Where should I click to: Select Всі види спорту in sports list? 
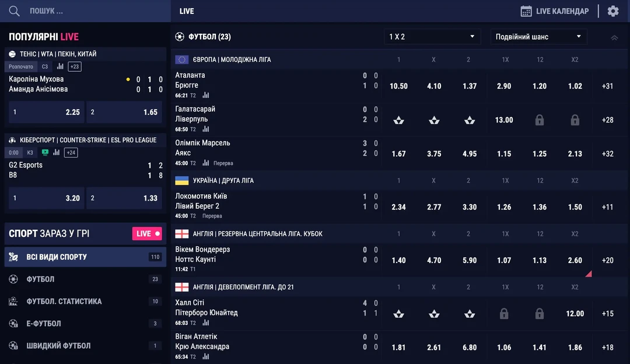[85, 257]
